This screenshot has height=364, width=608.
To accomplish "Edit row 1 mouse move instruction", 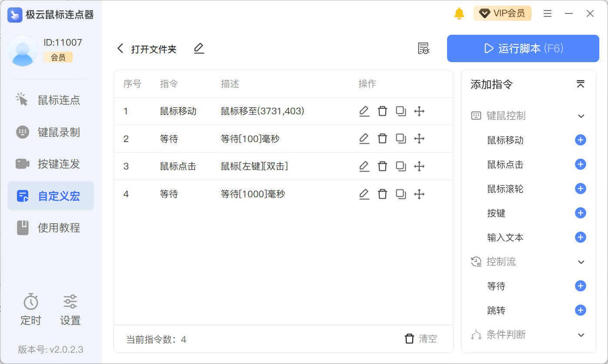I will tap(364, 112).
